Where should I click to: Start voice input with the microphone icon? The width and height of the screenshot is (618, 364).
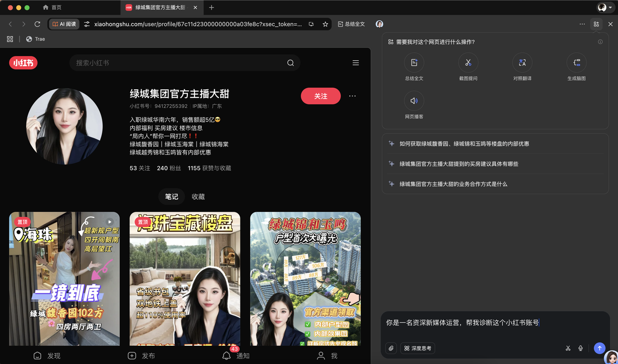pyautogui.click(x=581, y=348)
